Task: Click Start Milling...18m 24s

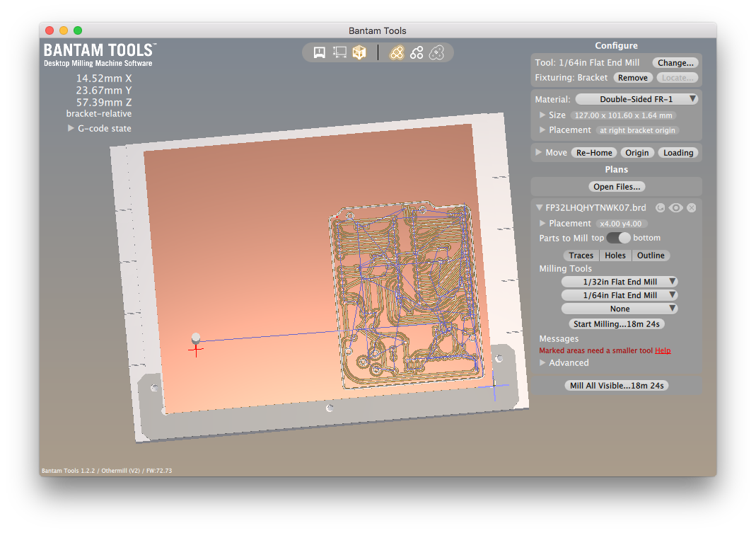Action: 617,324
